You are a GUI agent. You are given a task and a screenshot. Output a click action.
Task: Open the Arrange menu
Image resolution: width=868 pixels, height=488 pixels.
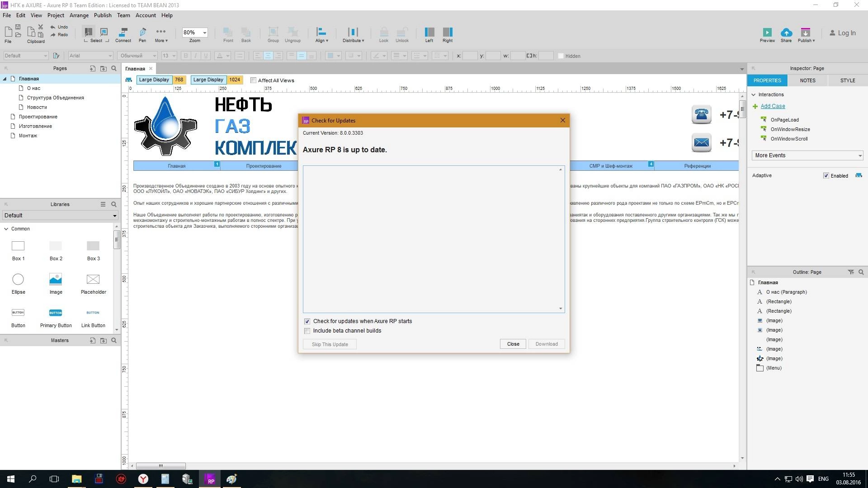(79, 15)
